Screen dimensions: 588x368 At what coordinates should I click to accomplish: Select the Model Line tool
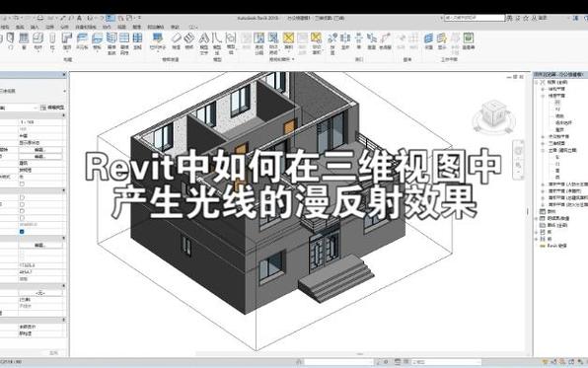(217, 42)
